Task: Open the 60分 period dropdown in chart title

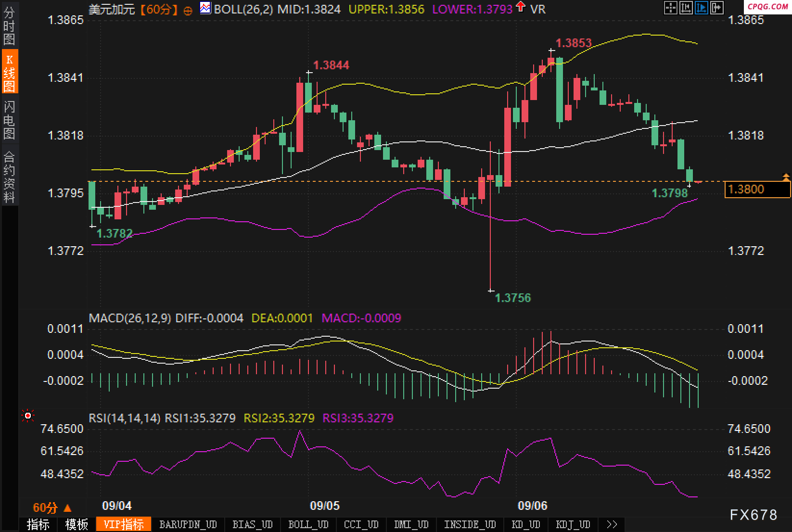Action: pyautogui.click(x=159, y=9)
